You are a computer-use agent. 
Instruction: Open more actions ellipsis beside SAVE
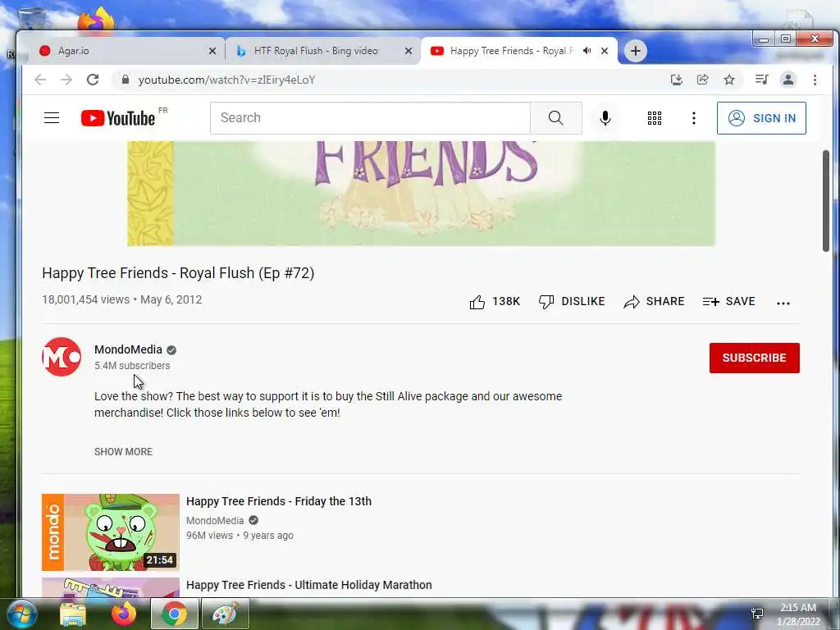(x=783, y=304)
